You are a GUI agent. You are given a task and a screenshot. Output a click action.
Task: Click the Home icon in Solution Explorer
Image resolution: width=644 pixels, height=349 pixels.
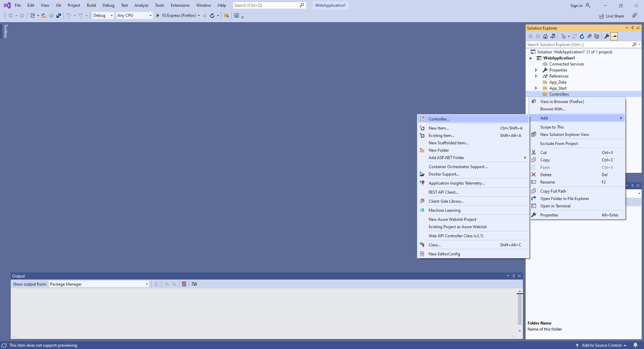coord(545,36)
